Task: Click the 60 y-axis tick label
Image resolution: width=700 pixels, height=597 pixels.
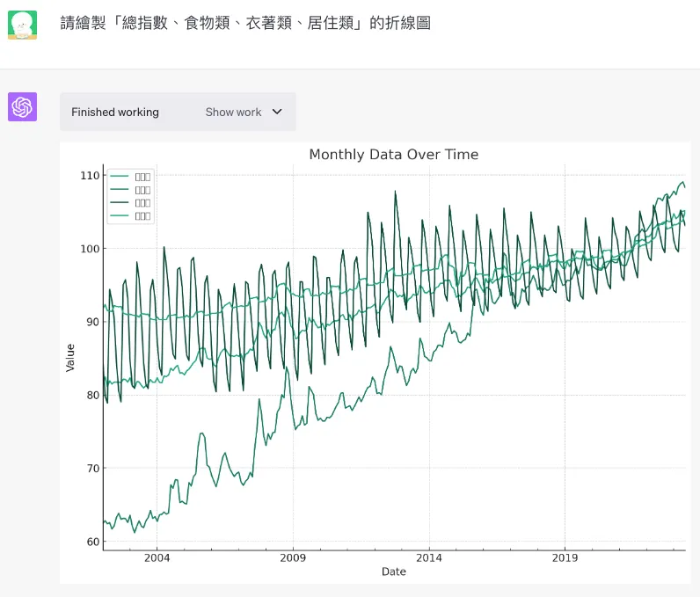Action: pos(93,542)
